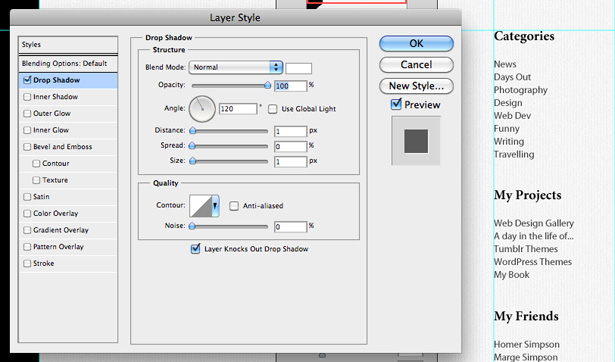Click the shadow color swatch

pyautogui.click(x=298, y=68)
